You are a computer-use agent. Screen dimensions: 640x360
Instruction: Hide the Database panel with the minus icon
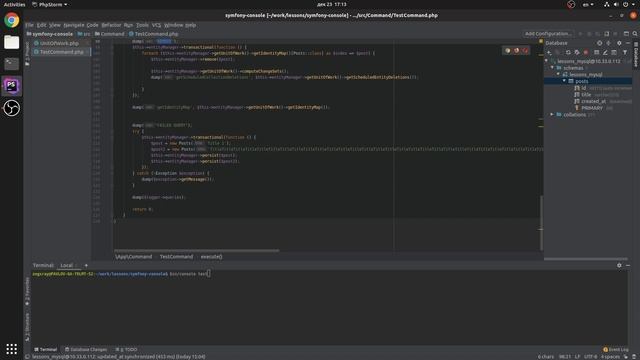[628, 43]
